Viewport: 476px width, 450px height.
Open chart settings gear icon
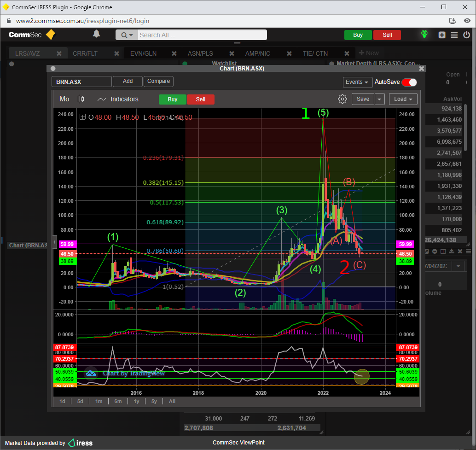coord(342,99)
